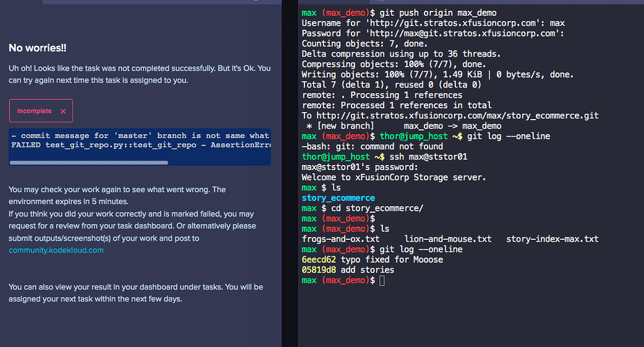Click the Incomplete status button
This screenshot has width=644, height=347.
pos(41,111)
